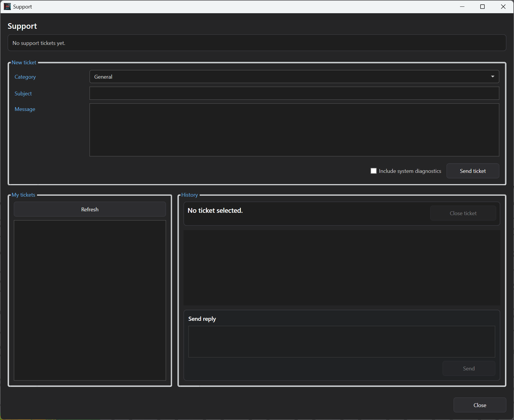Viewport: 514px width, 420px height.
Task: Click the Close ticket button
Action: tap(463, 213)
